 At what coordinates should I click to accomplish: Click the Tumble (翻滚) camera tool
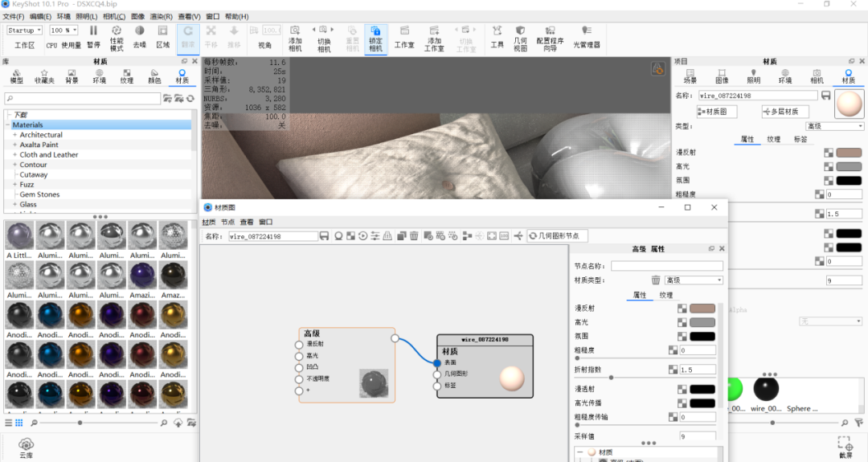point(188,38)
